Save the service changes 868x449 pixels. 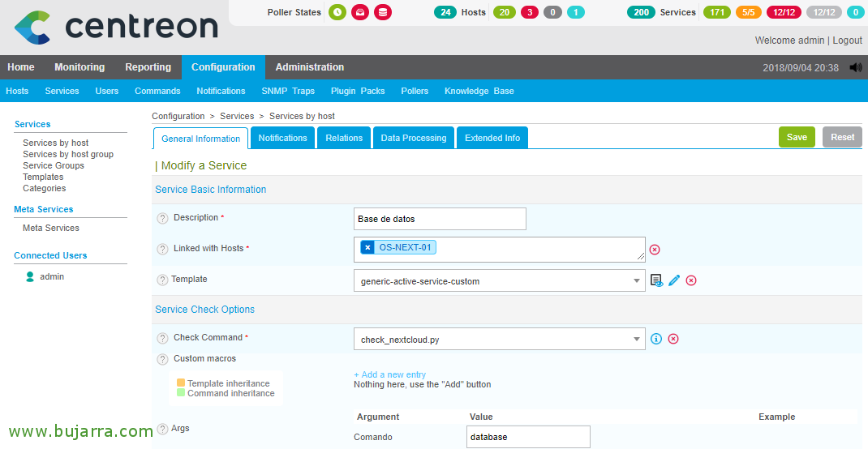click(797, 137)
